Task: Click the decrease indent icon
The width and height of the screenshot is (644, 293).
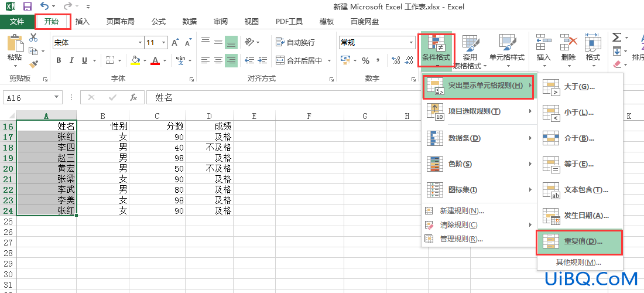Action: 249,60
